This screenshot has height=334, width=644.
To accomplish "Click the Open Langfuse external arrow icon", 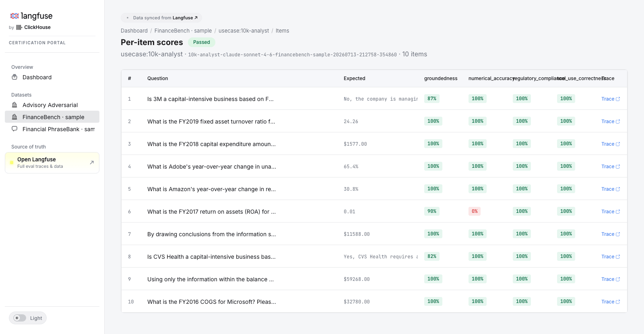I will pos(92,163).
